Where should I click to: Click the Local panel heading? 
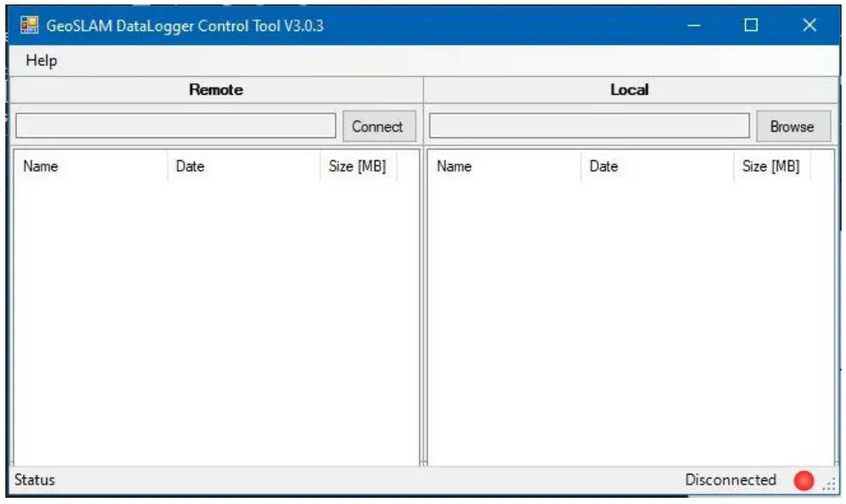pyautogui.click(x=630, y=89)
